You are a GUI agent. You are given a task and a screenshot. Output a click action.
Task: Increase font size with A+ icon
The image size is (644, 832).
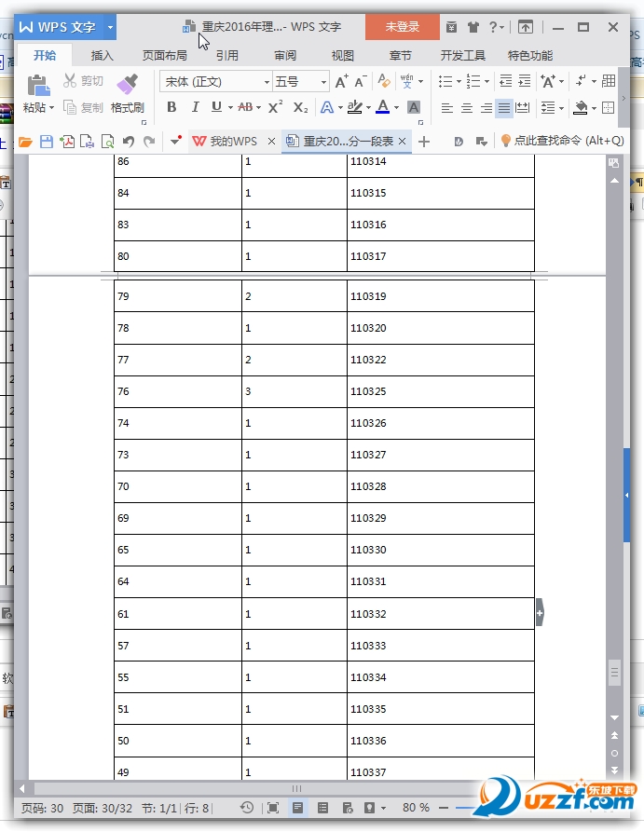[342, 81]
